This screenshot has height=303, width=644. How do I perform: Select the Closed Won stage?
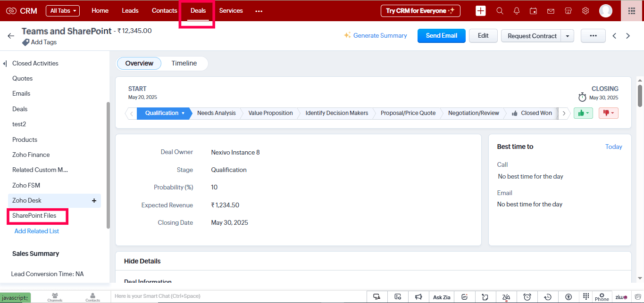(x=532, y=113)
